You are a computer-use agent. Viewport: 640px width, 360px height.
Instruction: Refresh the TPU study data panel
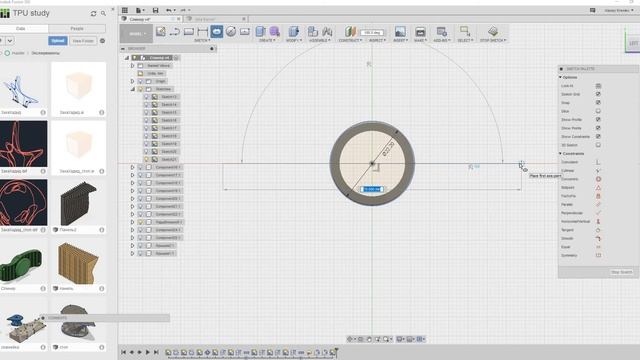pos(93,13)
